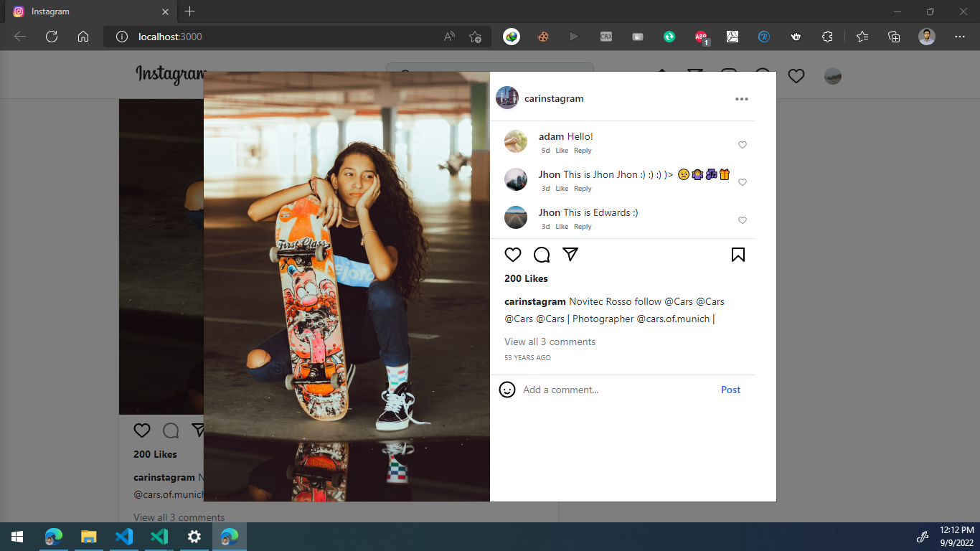Click 200 Likes on the background feed post
The image size is (980, 551).
[x=155, y=454]
